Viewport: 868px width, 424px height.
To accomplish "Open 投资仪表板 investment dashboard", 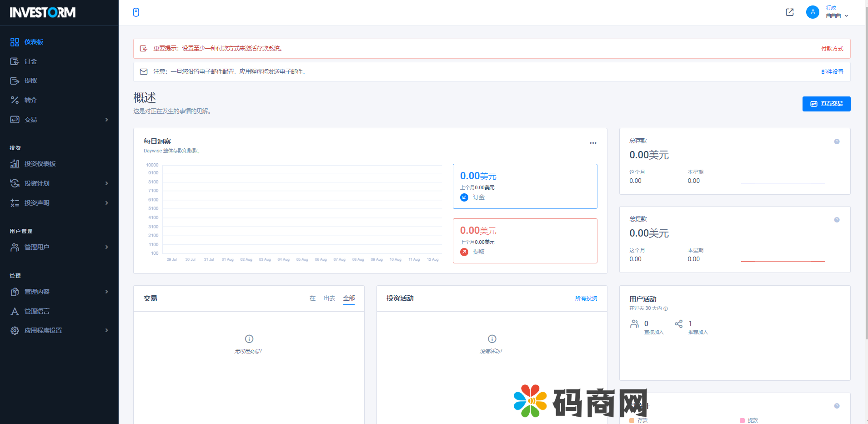I will [40, 164].
